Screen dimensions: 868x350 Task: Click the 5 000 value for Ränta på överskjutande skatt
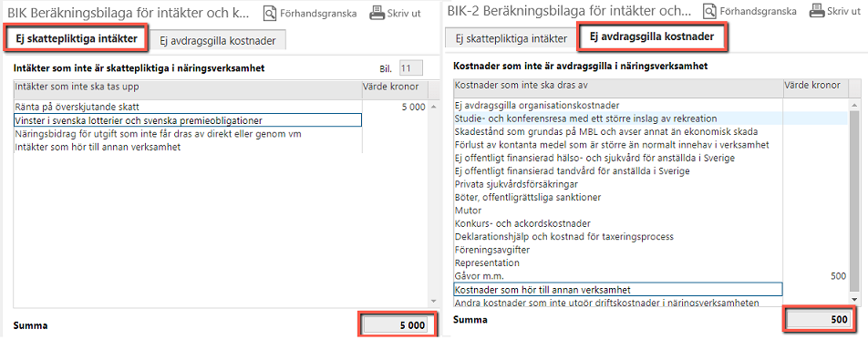click(x=414, y=107)
